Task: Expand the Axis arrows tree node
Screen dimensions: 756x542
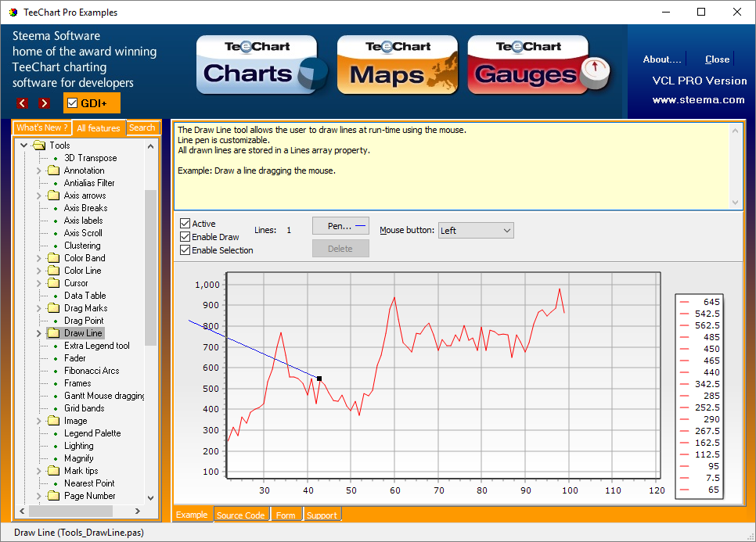Action: (x=39, y=196)
